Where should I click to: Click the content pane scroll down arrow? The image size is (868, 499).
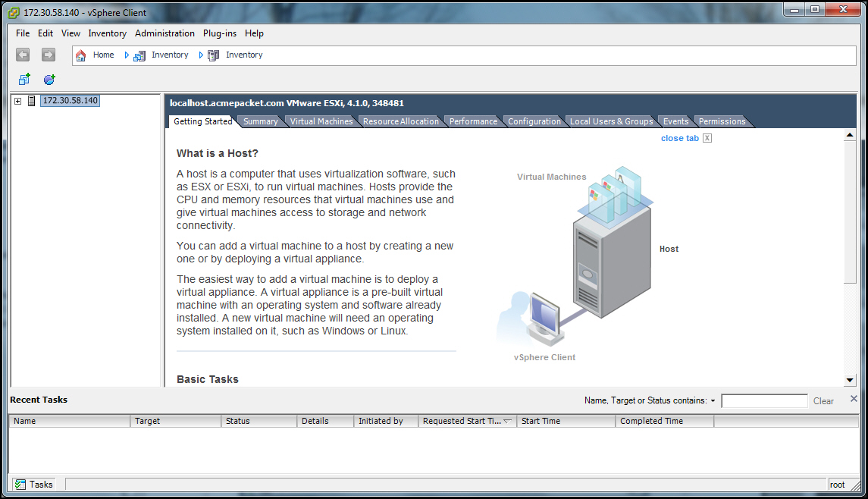pyautogui.click(x=850, y=380)
